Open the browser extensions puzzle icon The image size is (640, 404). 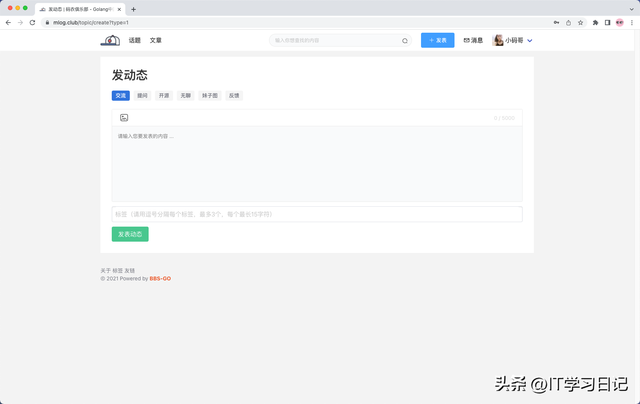click(x=596, y=22)
